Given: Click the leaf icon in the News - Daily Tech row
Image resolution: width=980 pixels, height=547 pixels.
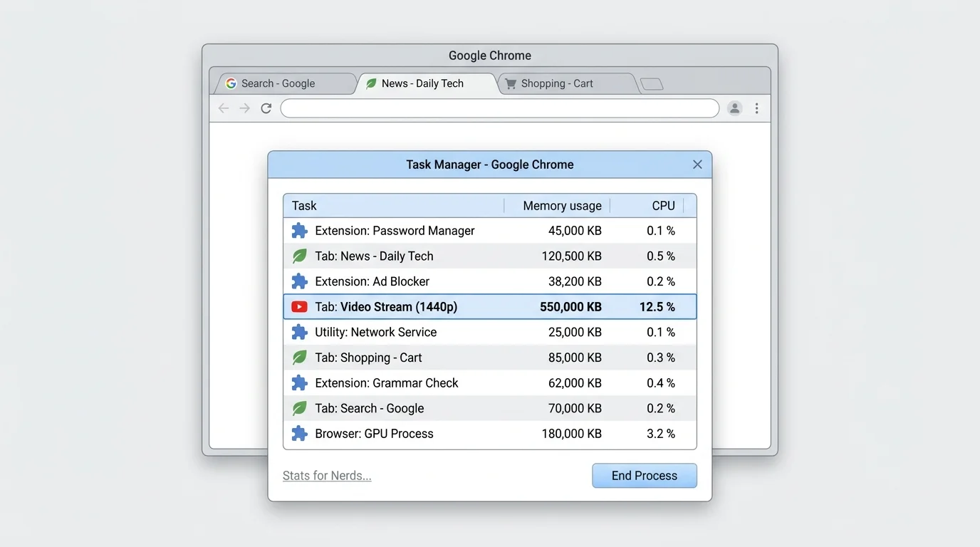Looking at the screenshot, I should pyautogui.click(x=299, y=256).
